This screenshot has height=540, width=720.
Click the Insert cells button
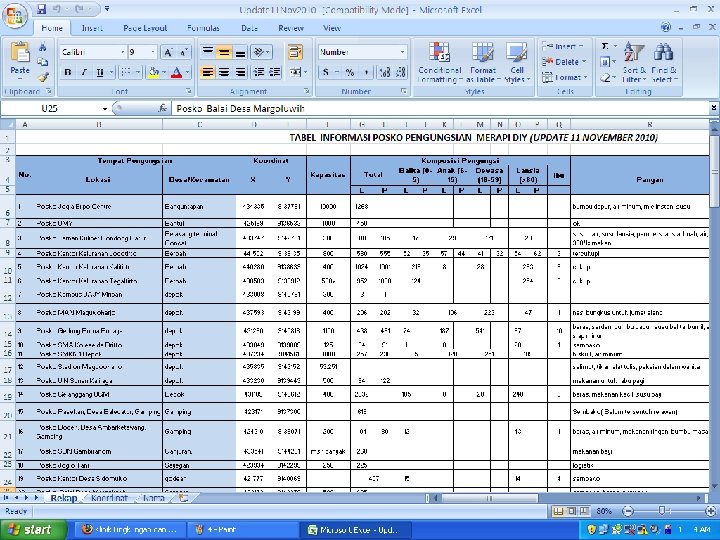563,46
